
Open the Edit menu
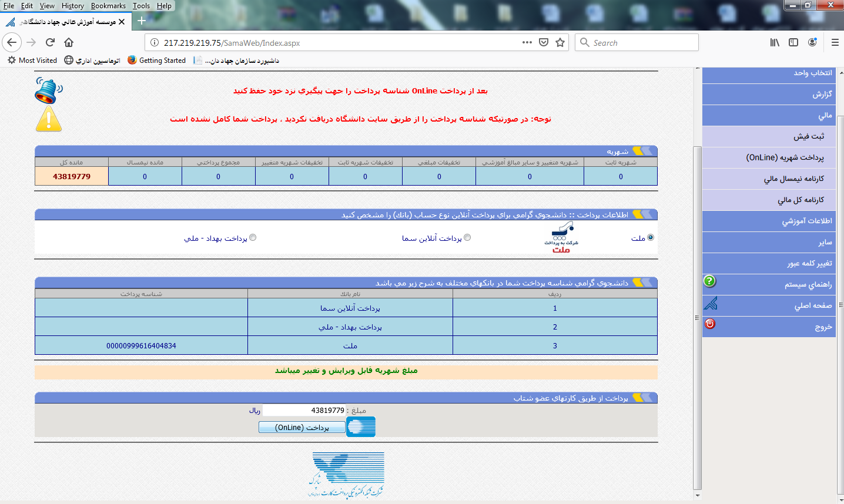pos(27,5)
